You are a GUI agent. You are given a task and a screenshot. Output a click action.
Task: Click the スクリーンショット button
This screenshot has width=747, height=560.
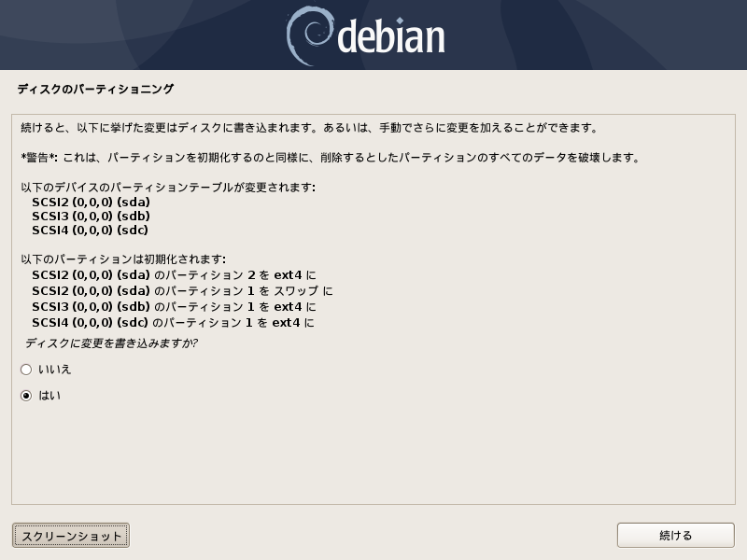[71, 536]
